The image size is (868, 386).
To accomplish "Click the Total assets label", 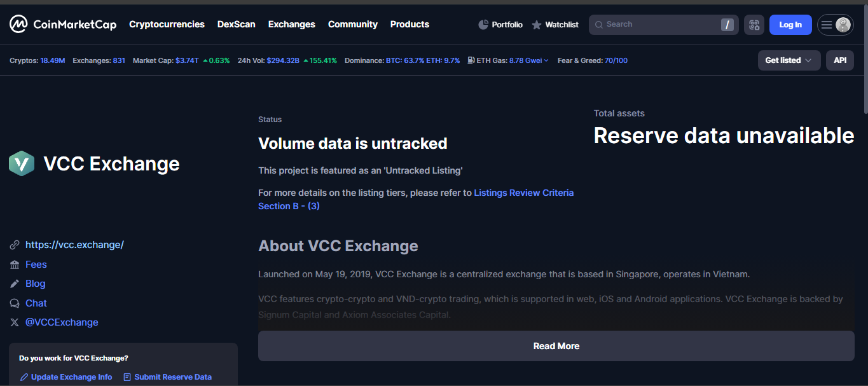I will coord(619,113).
